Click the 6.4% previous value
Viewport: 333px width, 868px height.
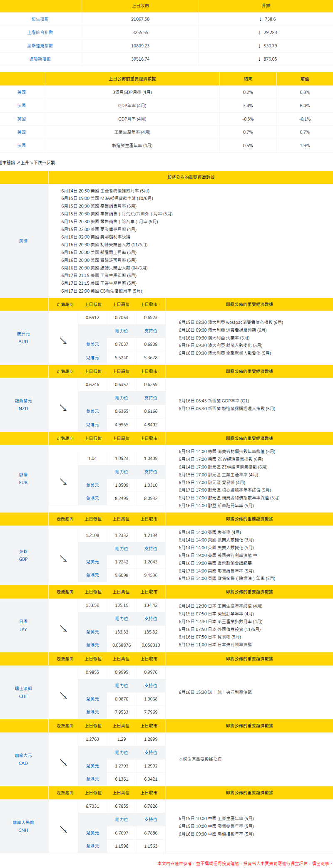(305, 106)
